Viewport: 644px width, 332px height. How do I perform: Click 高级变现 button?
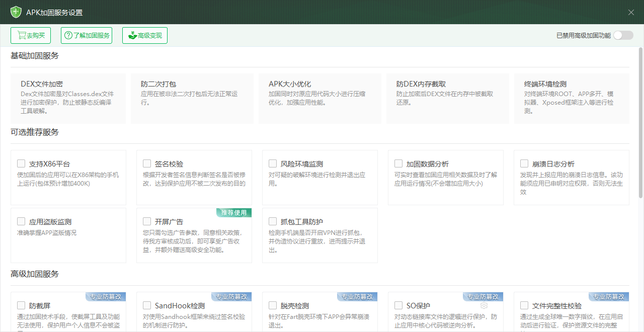145,35
